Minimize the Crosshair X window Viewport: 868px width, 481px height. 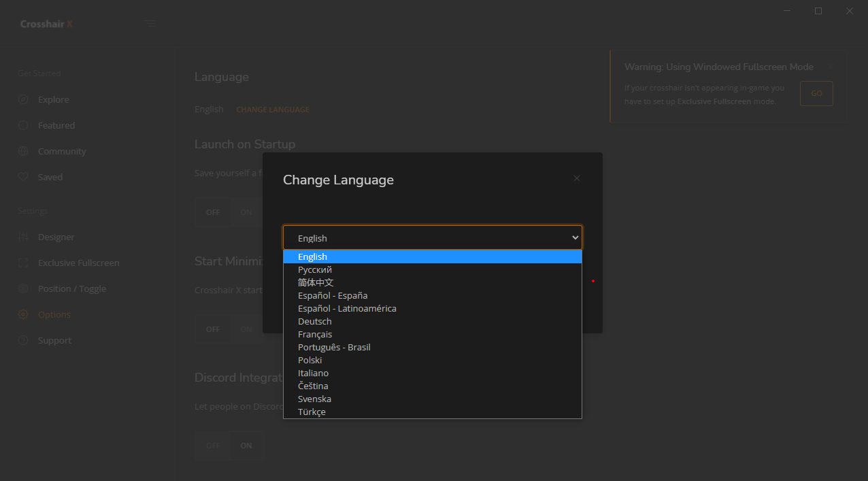(787, 11)
